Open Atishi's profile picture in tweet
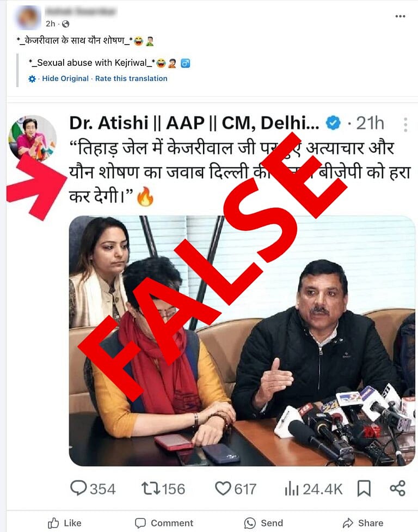This screenshot has height=532, width=418. click(x=32, y=138)
